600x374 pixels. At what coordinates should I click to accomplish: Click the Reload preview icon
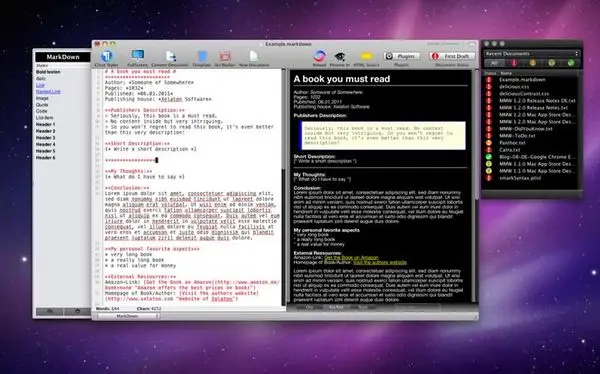click(x=319, y=56)
